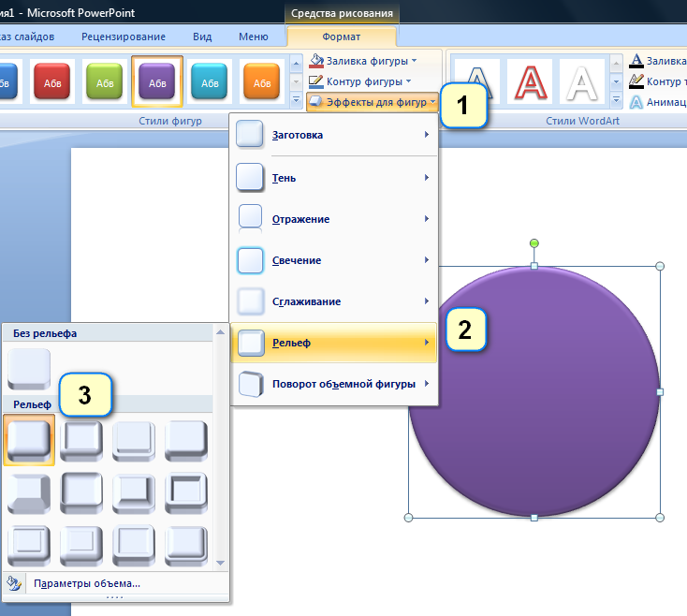Select the red shape style thumbnail
The image size is (687, 616).
(52, 81)
